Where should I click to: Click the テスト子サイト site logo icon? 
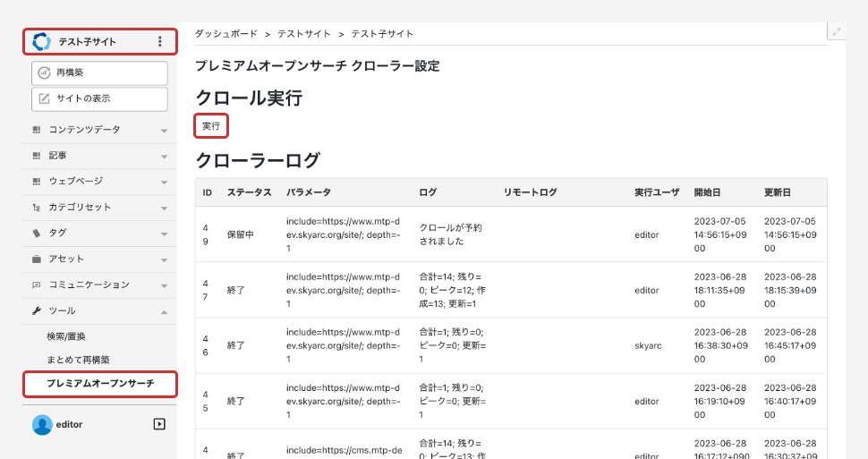[41, 41]
